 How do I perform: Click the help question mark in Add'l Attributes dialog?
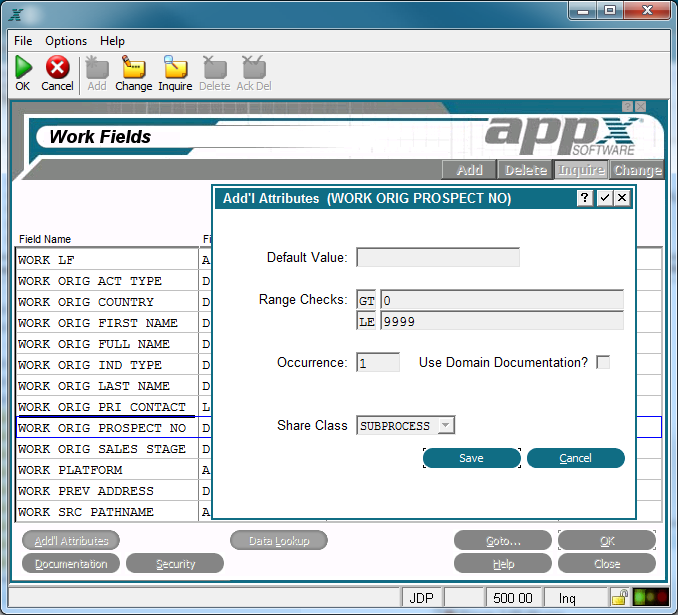coord(585,198)
